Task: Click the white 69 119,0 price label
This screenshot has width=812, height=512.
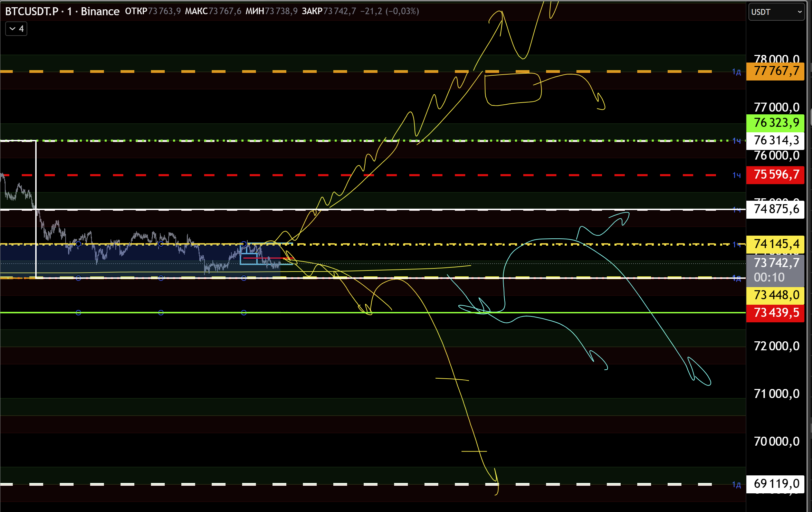Action: click(775, 484)
